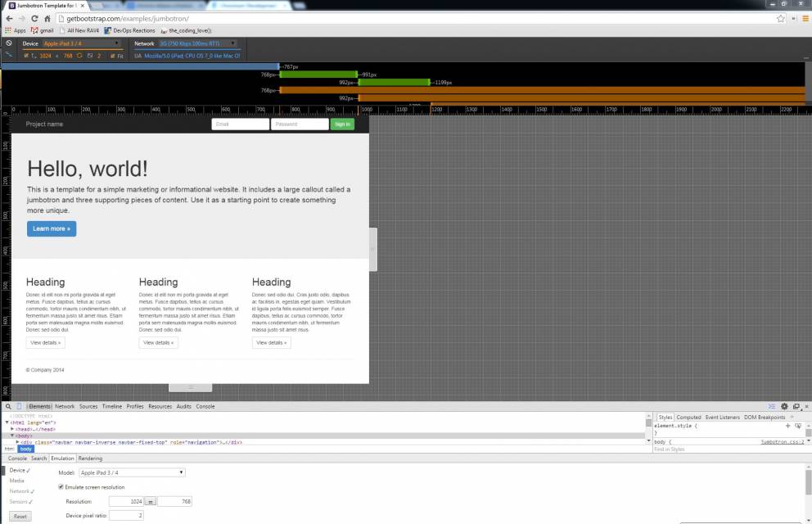Open the DevTools settings gear
The height and width of the screenshot is (524, 812).
784,406
